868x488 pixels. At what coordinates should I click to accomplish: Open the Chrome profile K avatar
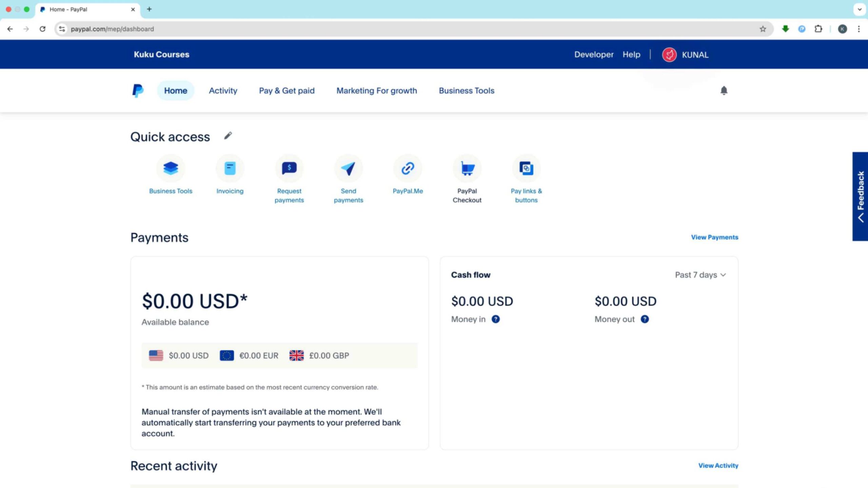pos(843,29)
